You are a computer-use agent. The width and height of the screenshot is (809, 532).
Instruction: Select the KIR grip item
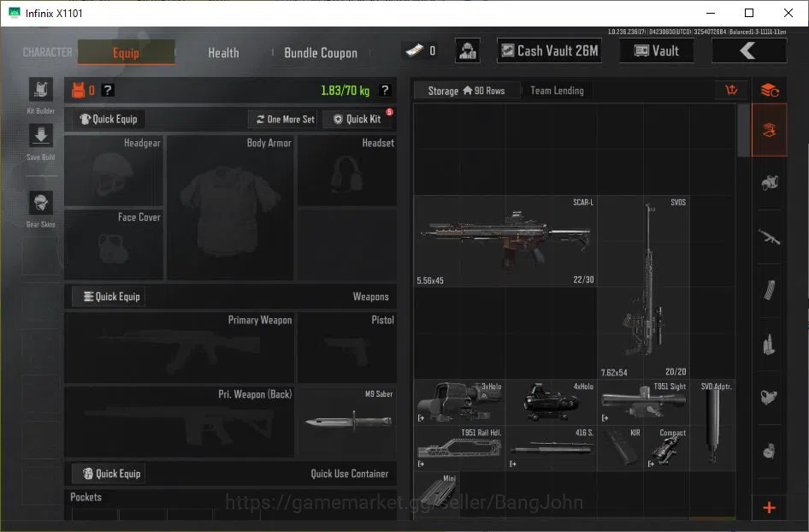click(x=621, y=448)
